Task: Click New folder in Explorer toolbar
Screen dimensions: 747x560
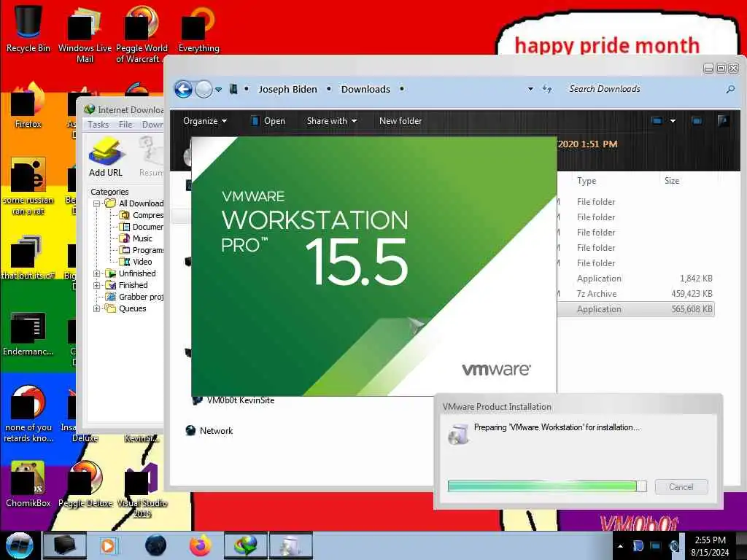Action: point(400,121)
